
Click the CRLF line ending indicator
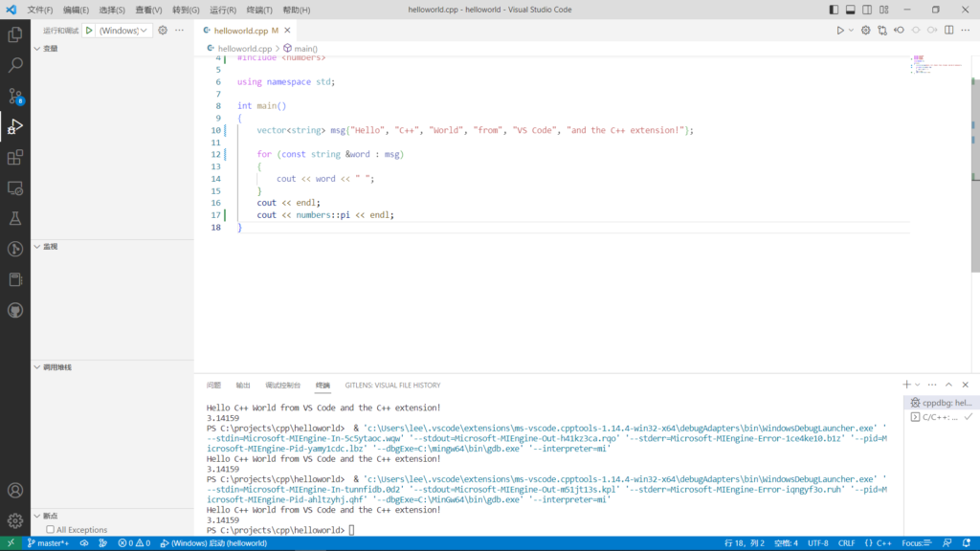coord(847,542)
